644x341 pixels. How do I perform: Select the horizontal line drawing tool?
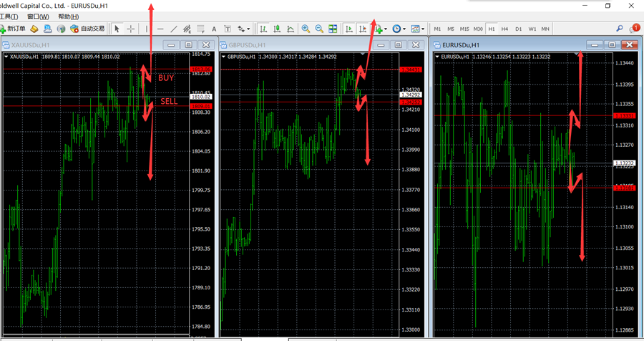[x=160, y=29]
